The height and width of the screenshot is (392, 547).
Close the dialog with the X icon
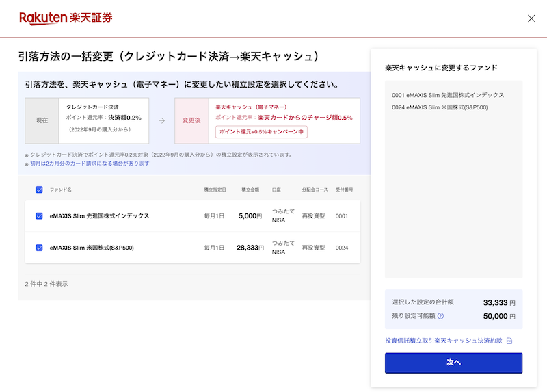[x=531, y=18]
